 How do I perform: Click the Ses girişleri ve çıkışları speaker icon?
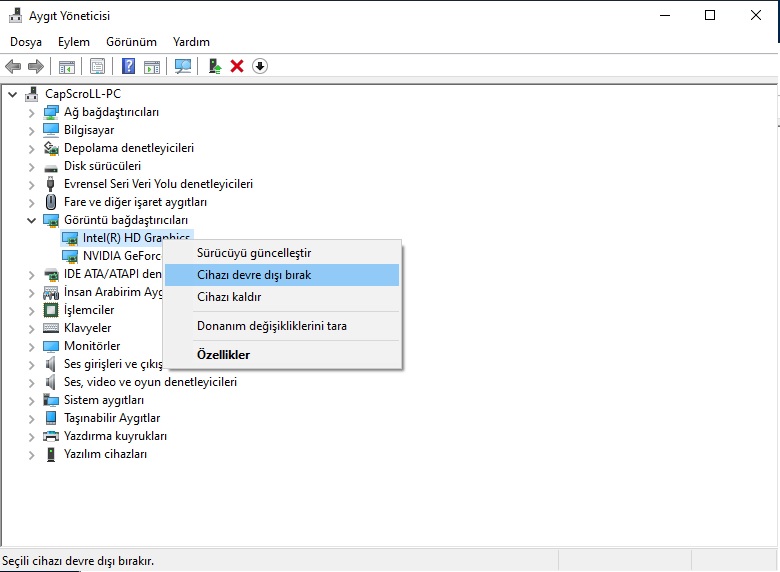tap(50, 364)
